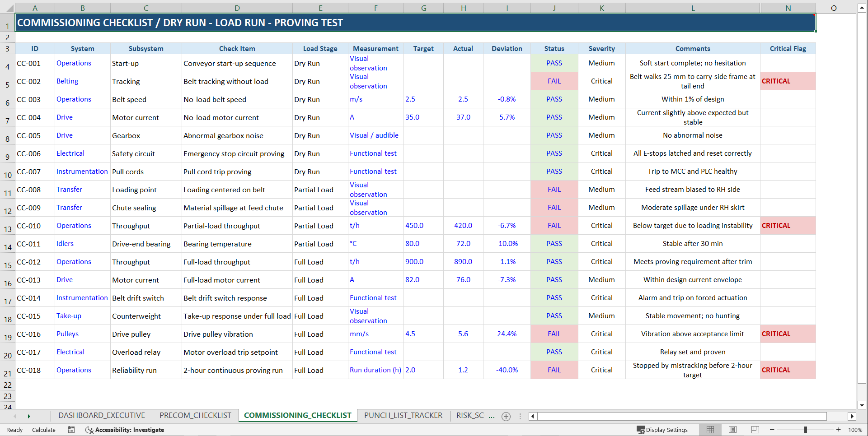
Task: Switch to the PRECOM_CHECKLIST sheet
Action: pyautogui.click(x=195, y=415)
